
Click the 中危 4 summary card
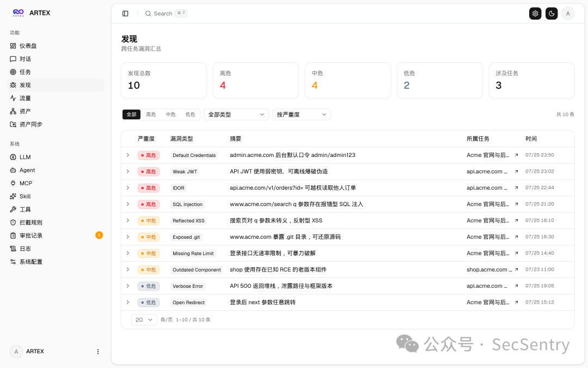coord(347,80)
